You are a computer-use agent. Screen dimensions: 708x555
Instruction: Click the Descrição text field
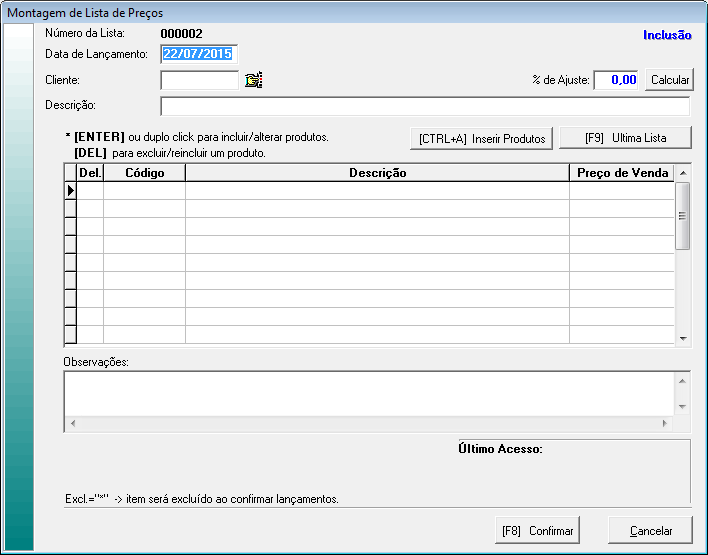[424, 106]
